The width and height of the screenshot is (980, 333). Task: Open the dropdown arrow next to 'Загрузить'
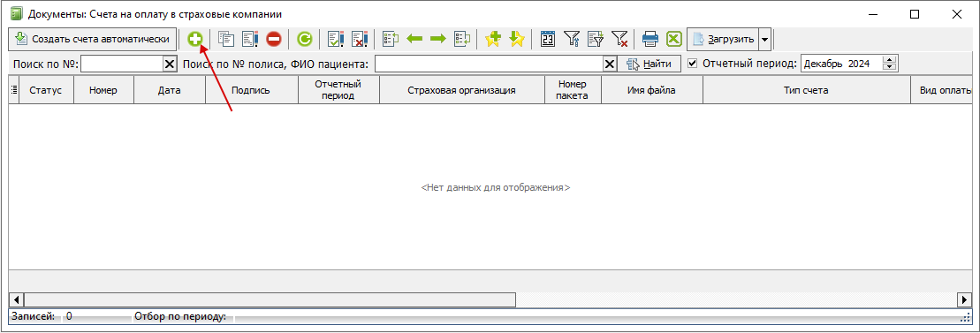pyautogui.click(x=765, y=40)
